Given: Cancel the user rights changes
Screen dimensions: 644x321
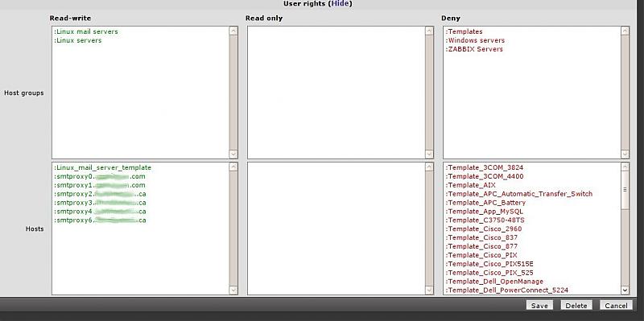Looking at the screenshot, I should 616,306.
